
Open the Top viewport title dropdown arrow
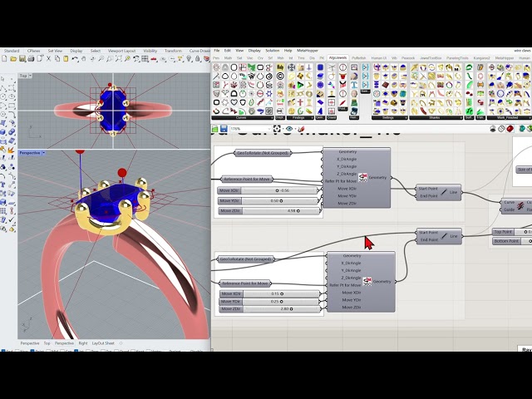(30, 76)
